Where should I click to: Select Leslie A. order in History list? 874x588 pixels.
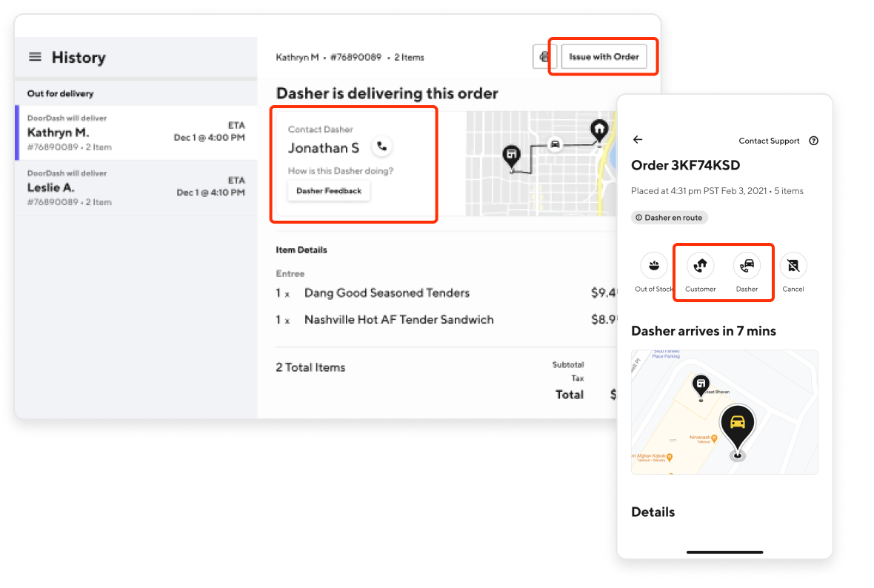click(x=136, y=188)
